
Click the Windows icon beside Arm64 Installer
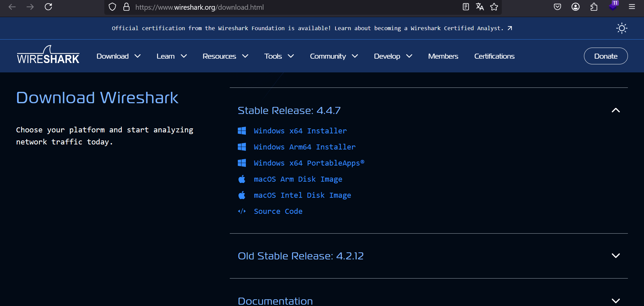pyautogui.click(x=242, y=147)
